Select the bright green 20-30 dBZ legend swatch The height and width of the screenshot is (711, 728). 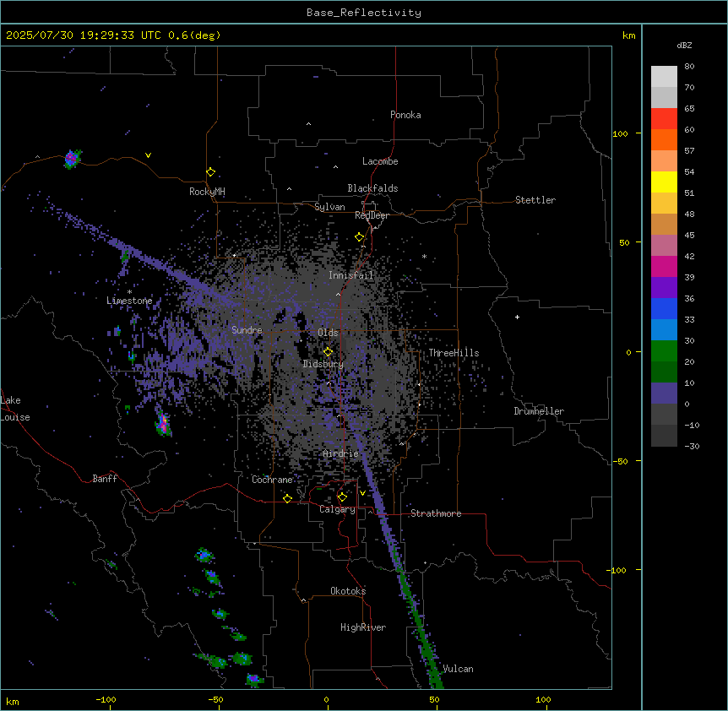click(x=664, y=351)
